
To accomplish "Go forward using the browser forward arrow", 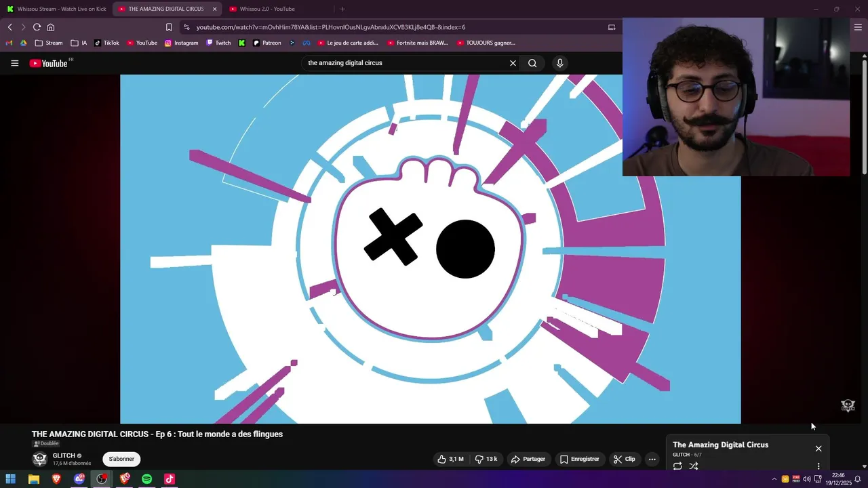I will 23,27.
